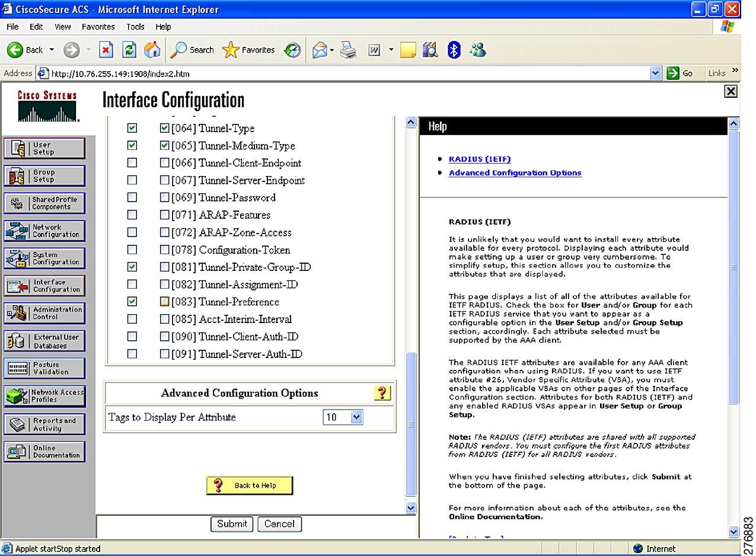Go to the browser Home page

coord(152,50)
